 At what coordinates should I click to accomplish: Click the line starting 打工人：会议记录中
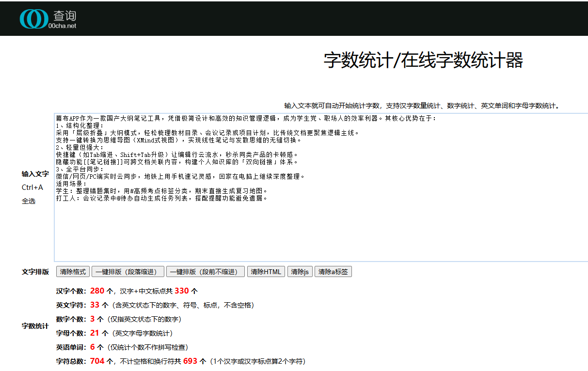click(162, 198)
